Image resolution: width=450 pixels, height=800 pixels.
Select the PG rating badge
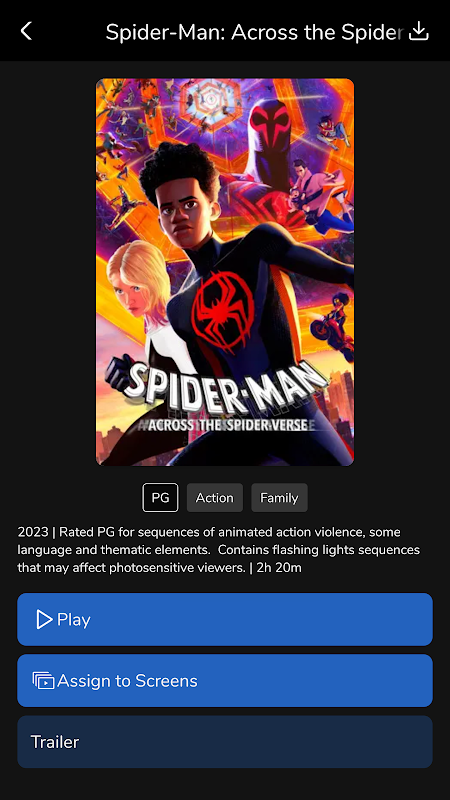pos(160,497)
